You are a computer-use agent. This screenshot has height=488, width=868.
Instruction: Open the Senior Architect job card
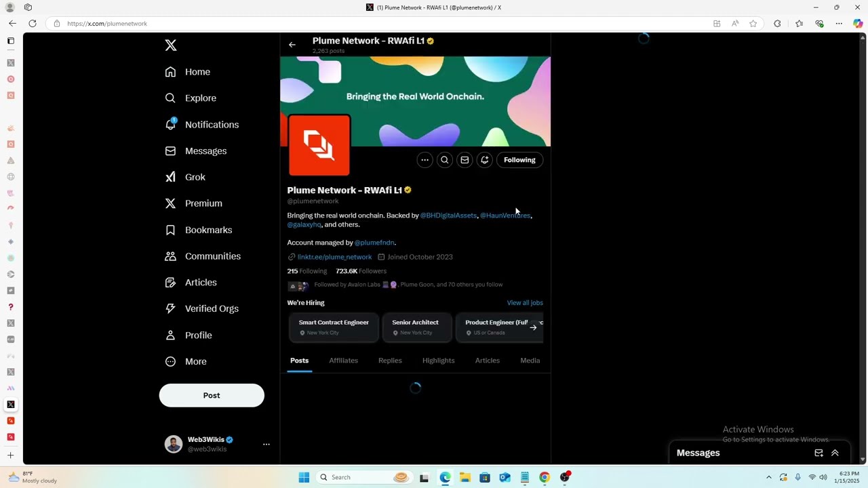click(416, 327)
